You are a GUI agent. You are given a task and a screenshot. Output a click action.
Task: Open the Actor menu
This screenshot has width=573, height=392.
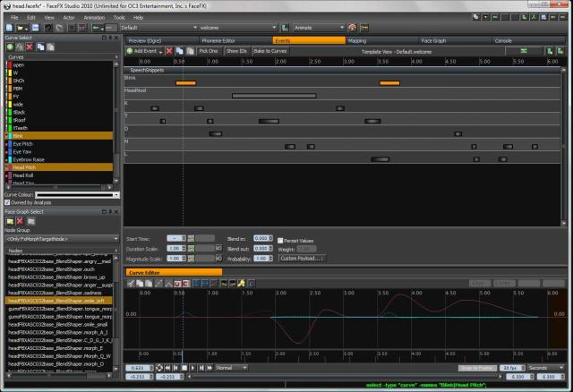69,18
